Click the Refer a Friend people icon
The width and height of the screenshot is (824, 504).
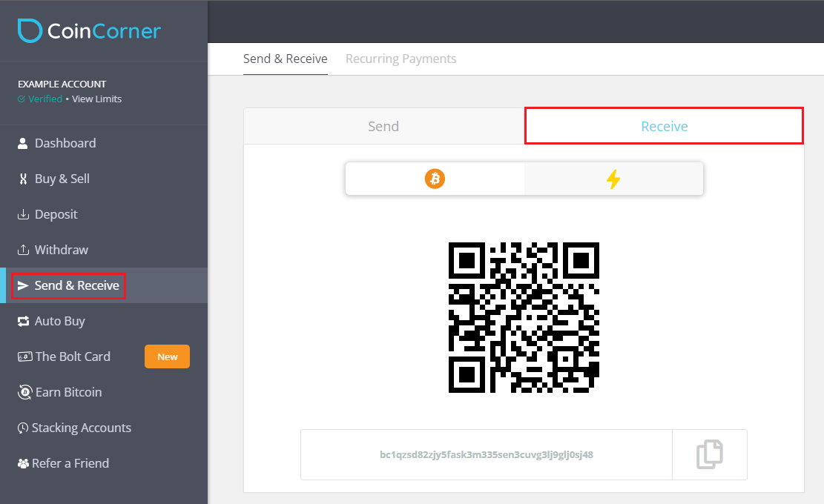pyautogui.click(x=23, y=463)
